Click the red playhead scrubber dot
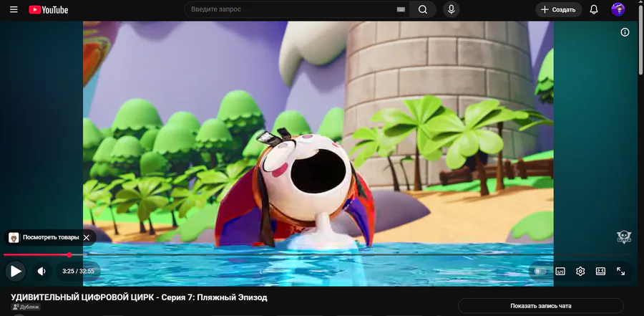Image resolution: width=644 pixels, height=316 pixels. pos(69,254)
